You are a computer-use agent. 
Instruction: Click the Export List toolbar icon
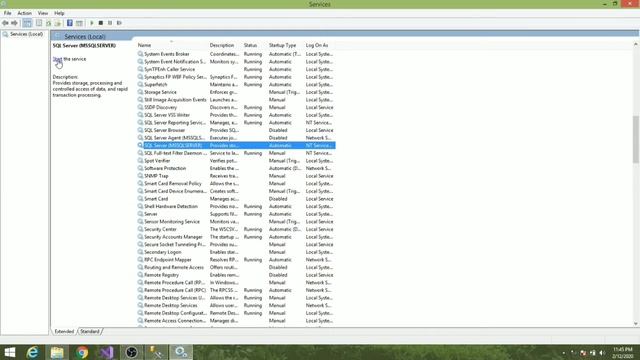(x=58, y=23)
